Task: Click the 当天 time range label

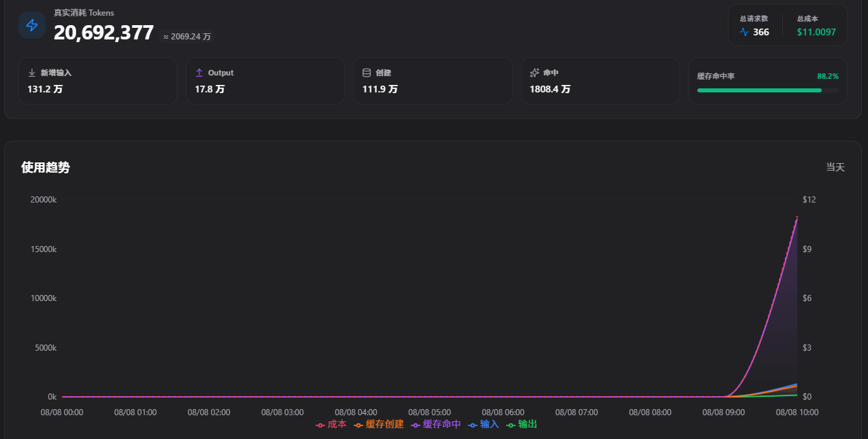Action: (835, 167)
